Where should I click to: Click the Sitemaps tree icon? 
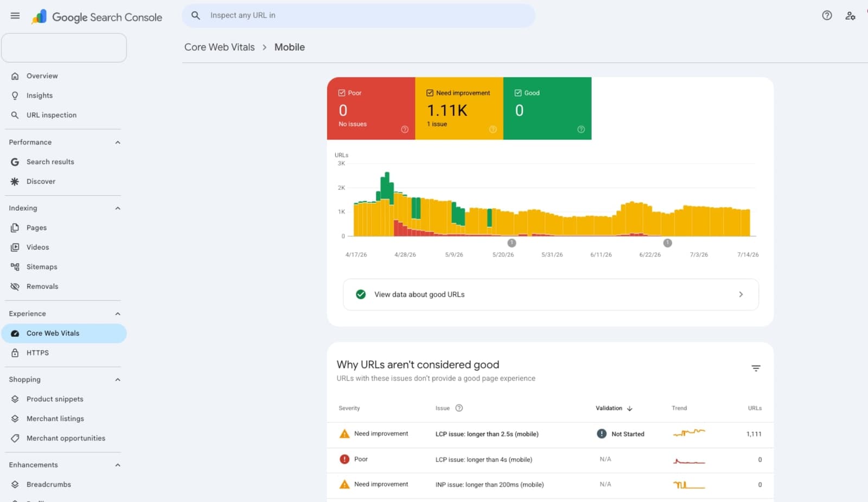coord(15,267)
